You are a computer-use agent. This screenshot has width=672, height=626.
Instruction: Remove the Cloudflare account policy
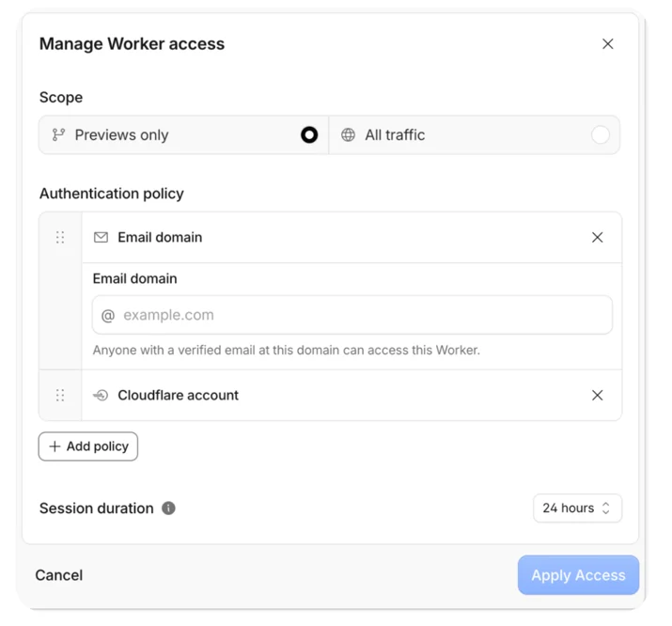click(x=598, y=395)
